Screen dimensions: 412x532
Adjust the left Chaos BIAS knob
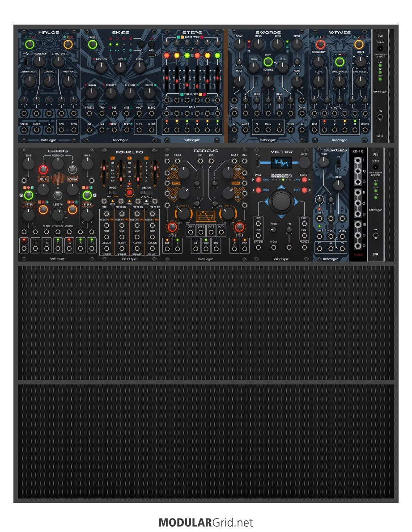pos(28,164)
